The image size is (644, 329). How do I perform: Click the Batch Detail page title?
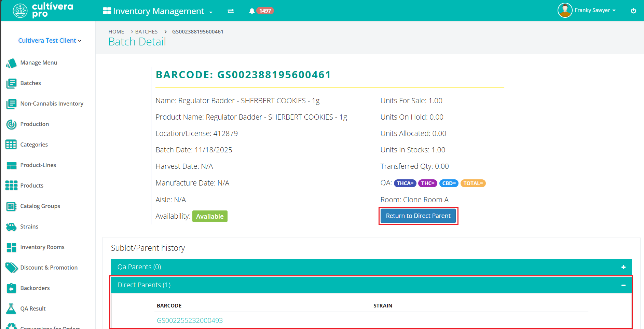click(137, 42)
